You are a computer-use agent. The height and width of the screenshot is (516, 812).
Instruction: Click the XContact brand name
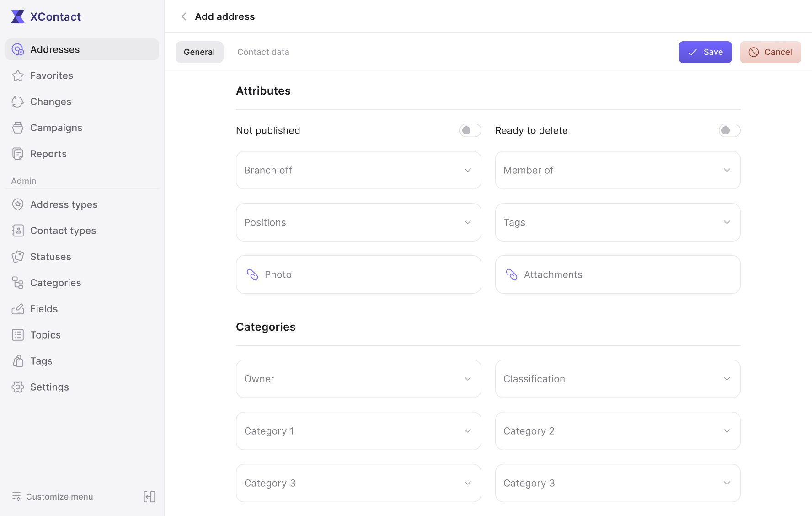(x=55, y=17)
